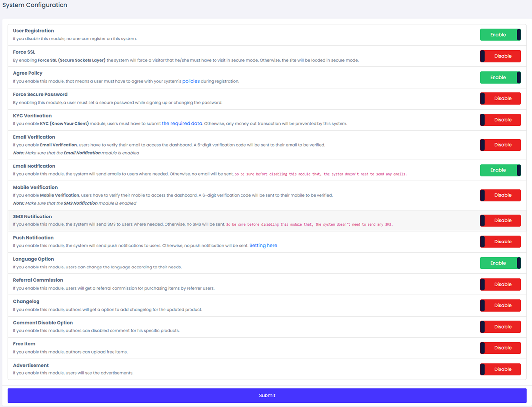Click the Referral Commission title
The image size is (532, 407).
pos(38,280)
